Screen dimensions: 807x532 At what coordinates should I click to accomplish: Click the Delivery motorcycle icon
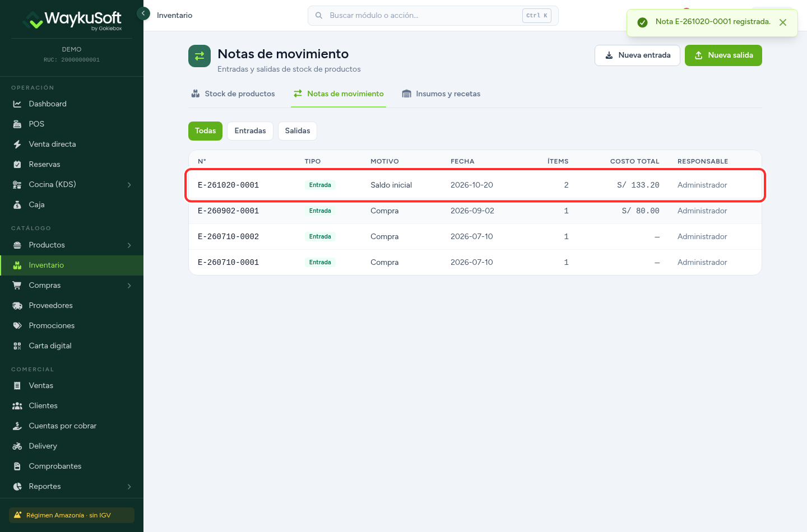17,446
